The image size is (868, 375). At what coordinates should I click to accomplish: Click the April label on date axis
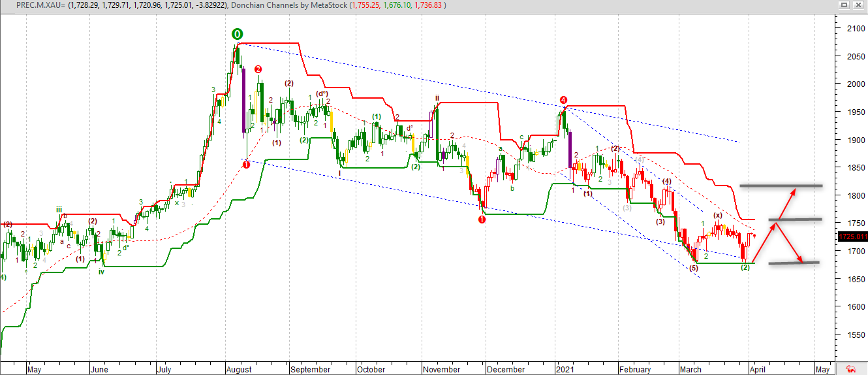pyautogui.click(x=758, y=370)
